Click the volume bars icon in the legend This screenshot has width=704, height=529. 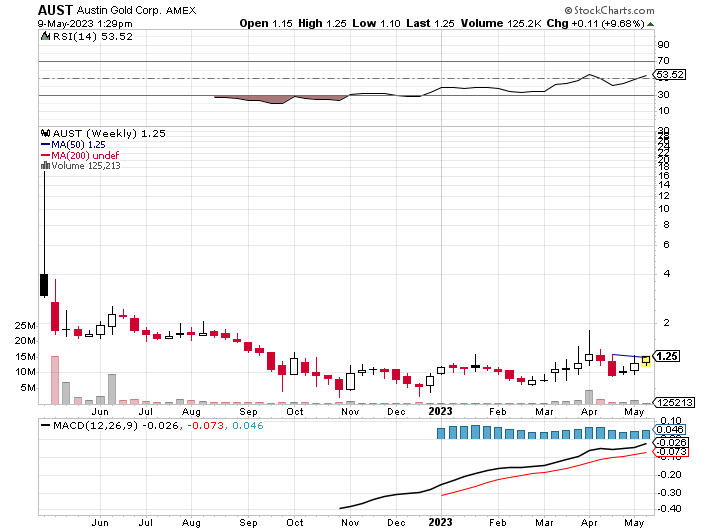45,166
